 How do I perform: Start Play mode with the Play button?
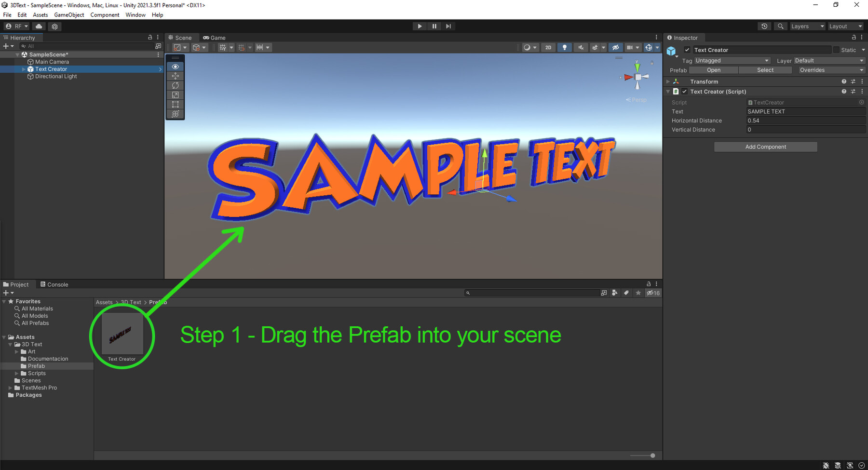[x=420, y=27]
